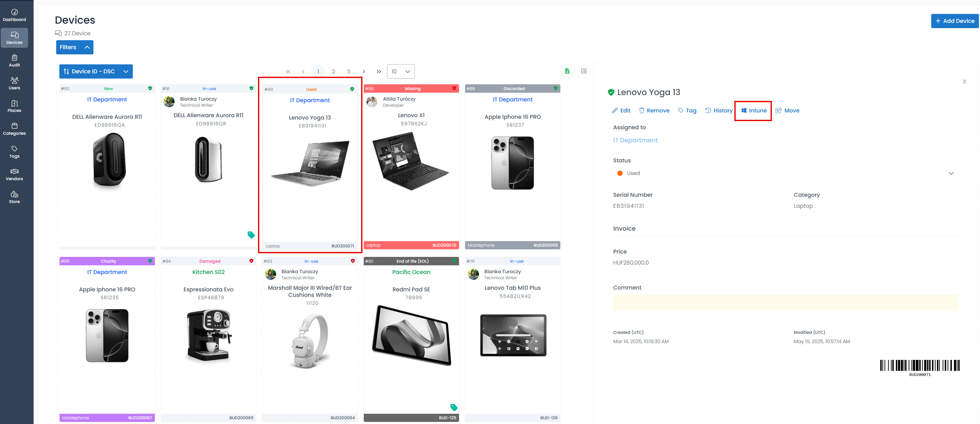Click the End of life (EOL) header
Viewport: 980px width, 424px height.
coord(411,261)
